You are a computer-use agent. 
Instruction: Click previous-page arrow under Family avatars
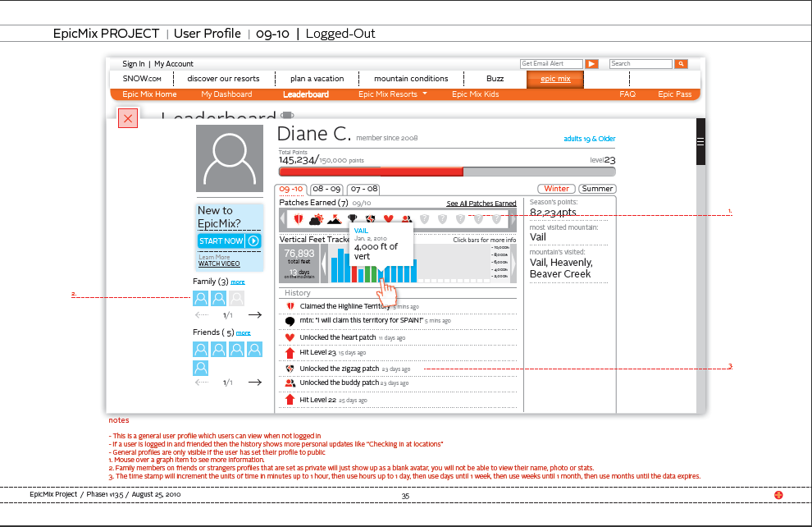[x=202, y=314]
